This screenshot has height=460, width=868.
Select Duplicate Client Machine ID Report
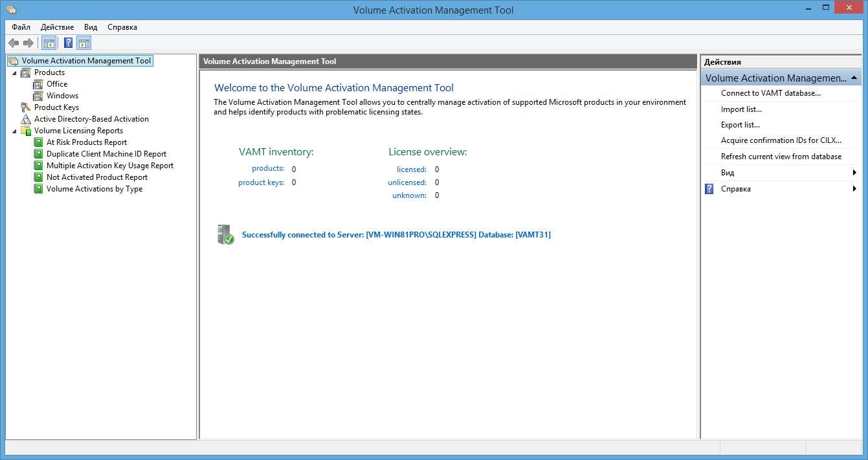tap(106, 154)
